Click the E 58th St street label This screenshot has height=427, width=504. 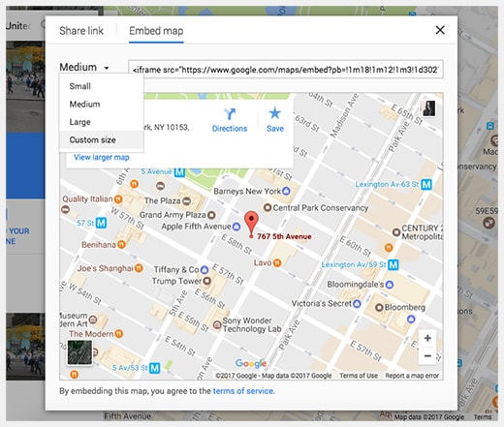[x=236, y=244]
